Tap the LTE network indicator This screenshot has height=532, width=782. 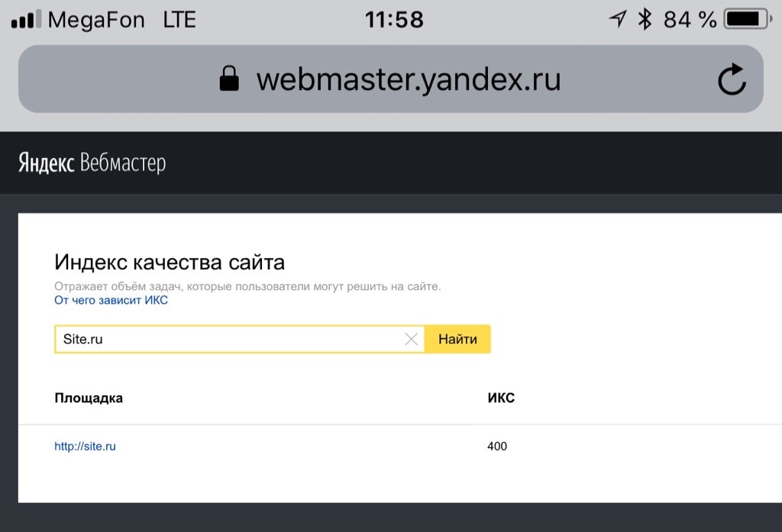point(179,19)
